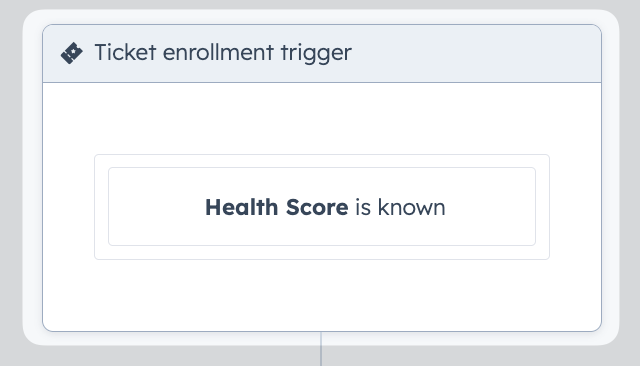Click inside filter box right of "is known"
Screen dimensions: 640x366
coord(490,206)
